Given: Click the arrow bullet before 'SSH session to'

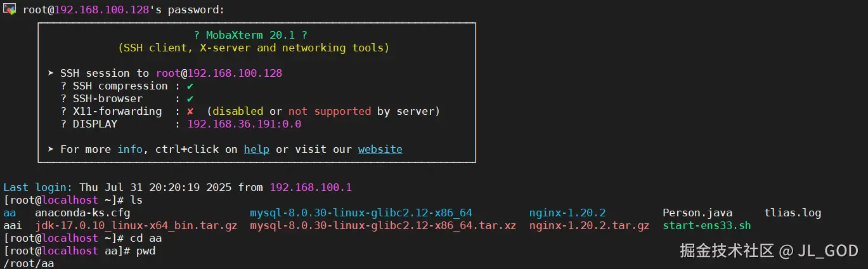Looking at the screenshot, I should pos(51,73).
